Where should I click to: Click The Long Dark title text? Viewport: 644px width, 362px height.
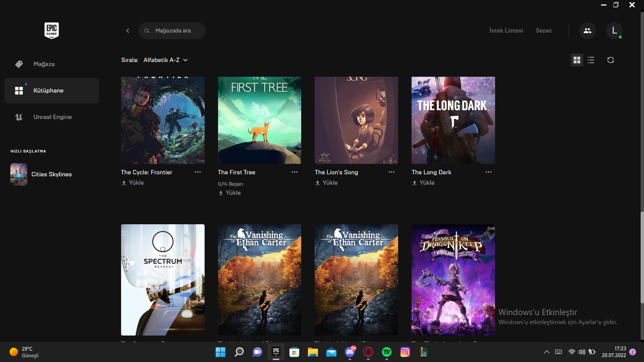[x=431, y=172]
